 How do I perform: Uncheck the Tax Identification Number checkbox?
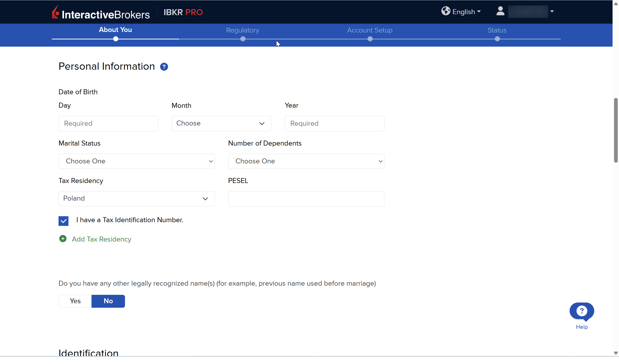[63, 221]
